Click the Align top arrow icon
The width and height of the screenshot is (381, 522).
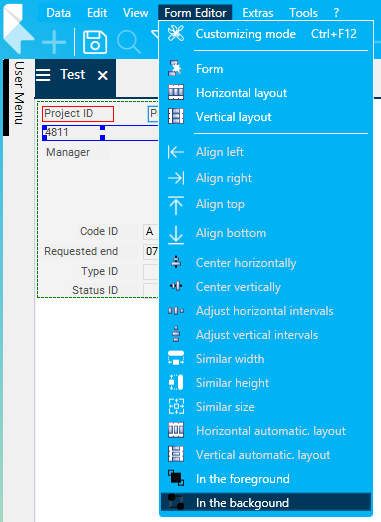176,205
